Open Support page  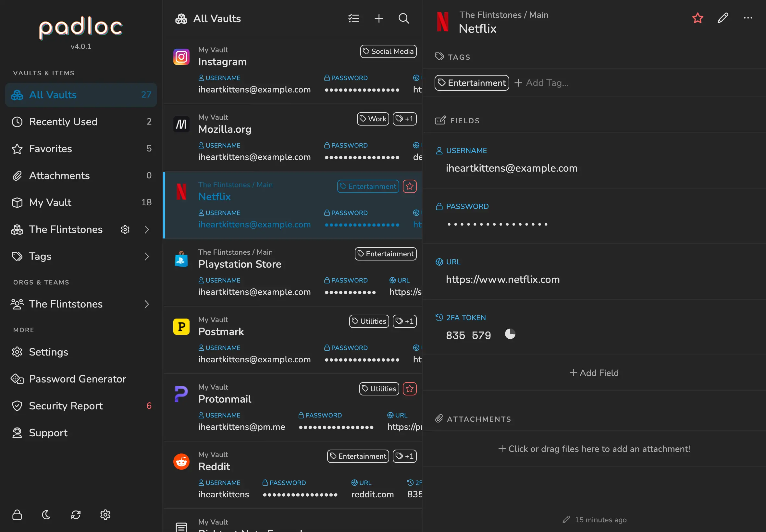[x=81, y=433]
